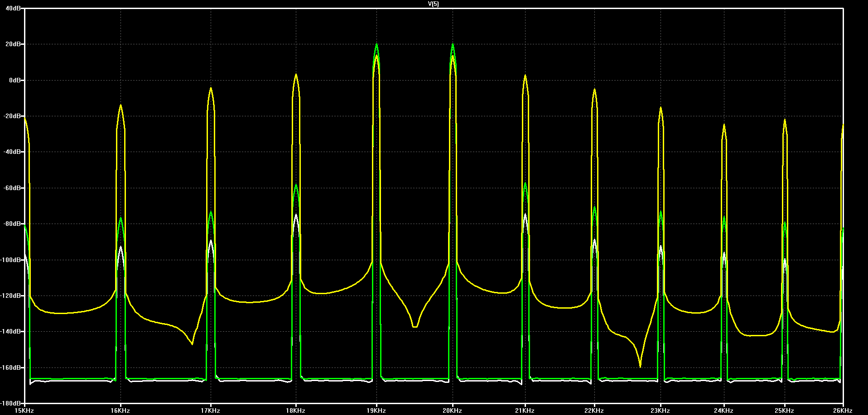Choose the -180dB vertical axis label
The image size is (868, 415).
[x=11, y=403]
